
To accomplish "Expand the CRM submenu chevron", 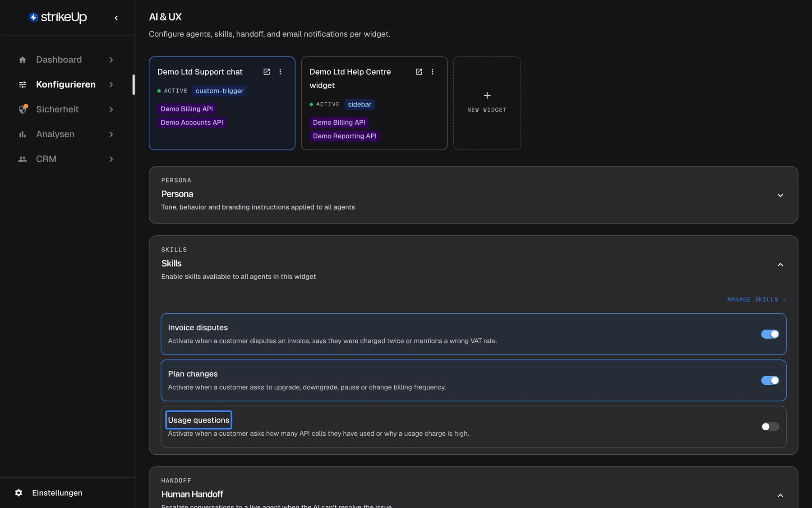I will (x=111, y=159).
